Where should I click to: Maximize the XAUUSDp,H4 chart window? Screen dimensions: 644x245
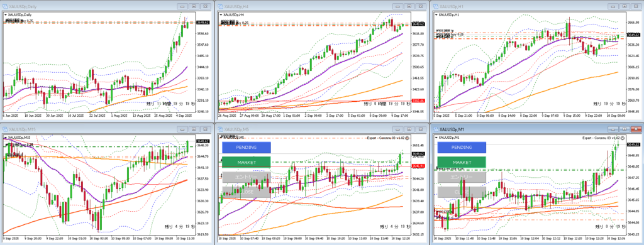(409, 6)
